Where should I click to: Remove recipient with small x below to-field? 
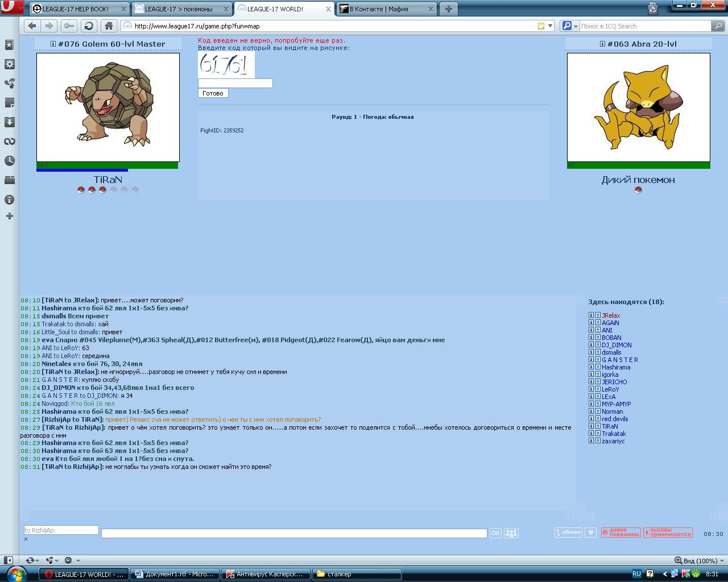[26, 539]
